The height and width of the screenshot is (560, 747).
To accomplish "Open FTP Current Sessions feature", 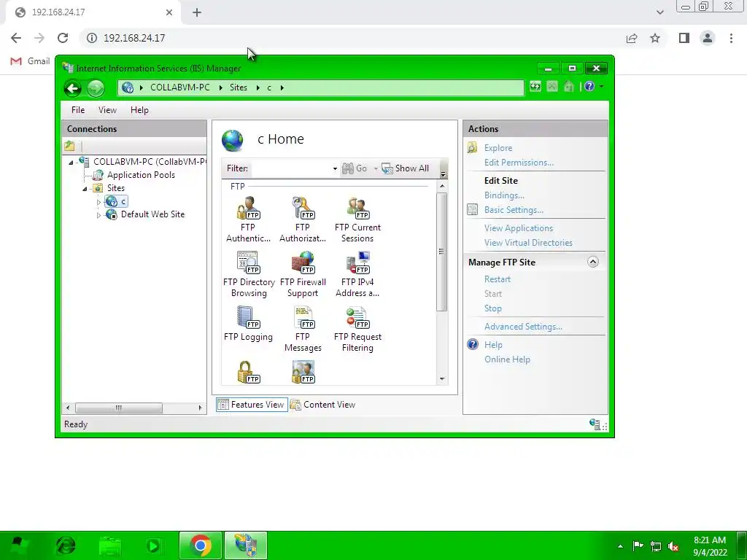I will [357, 219].
